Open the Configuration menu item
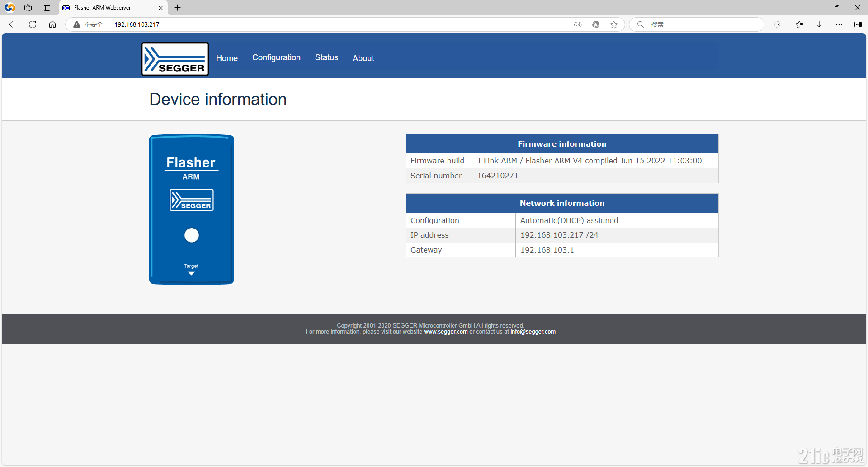This screenshot has height=467, width=868. [x=276, y=57]
